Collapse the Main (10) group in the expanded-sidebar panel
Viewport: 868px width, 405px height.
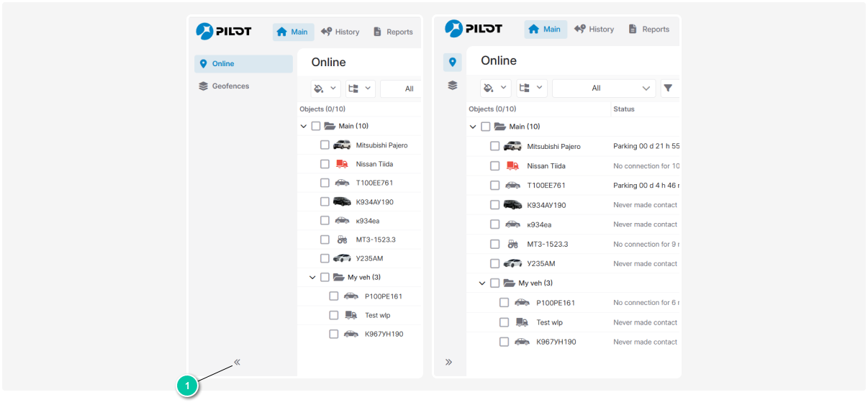tap(304, 126)
